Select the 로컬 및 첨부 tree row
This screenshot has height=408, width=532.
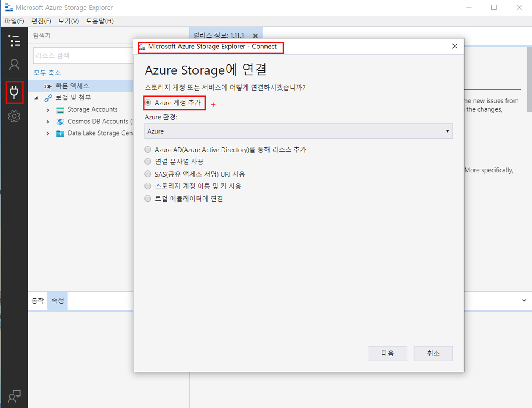tap(81, 98)
